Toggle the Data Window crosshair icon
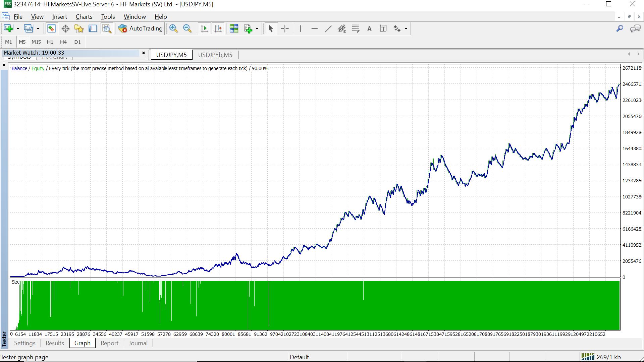 [65, 29]
